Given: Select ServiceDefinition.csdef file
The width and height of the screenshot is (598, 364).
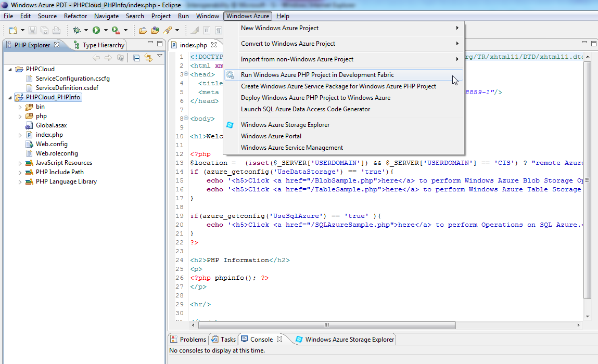Looking at the screenshot, I should pos(67,88).
